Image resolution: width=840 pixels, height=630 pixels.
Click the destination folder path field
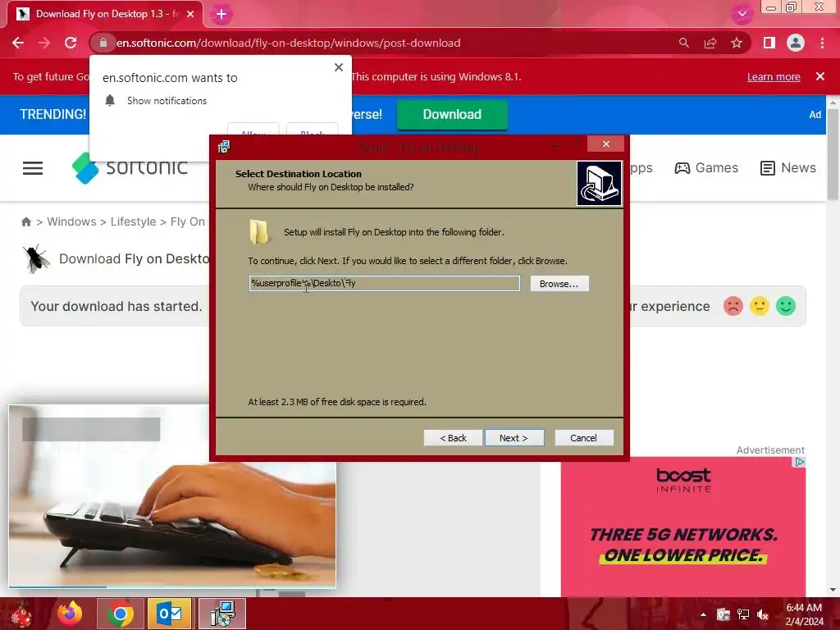coord(384,283)
